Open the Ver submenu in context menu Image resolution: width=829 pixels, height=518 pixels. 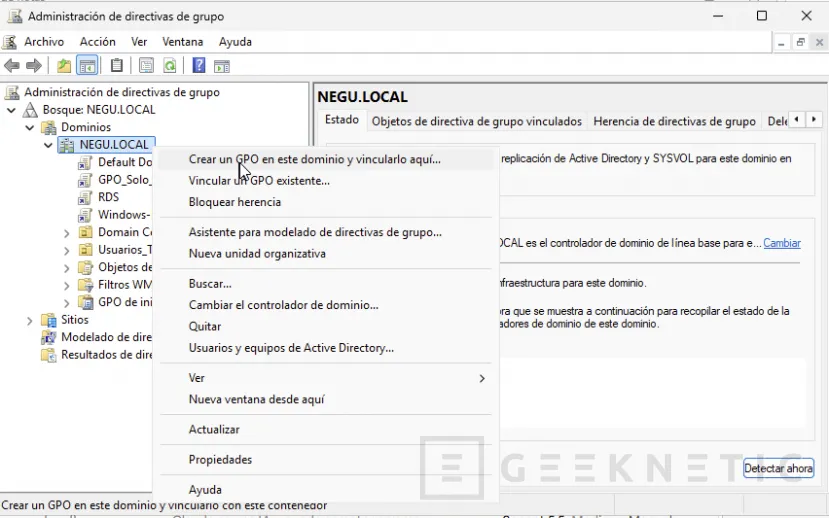pos(326,378)
